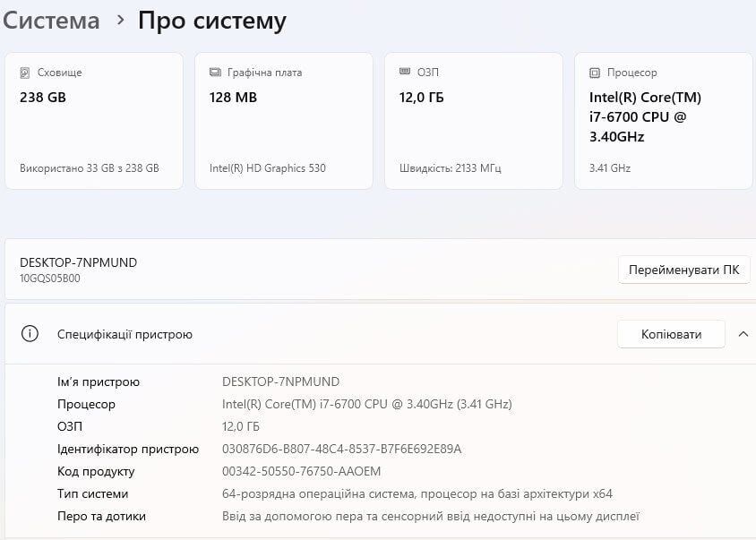Click the info icon next to Специфікації пристрою

point(30,334)
